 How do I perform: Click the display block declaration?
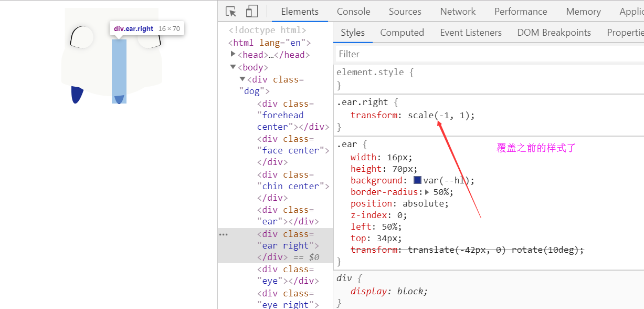(x=389, y=291)
